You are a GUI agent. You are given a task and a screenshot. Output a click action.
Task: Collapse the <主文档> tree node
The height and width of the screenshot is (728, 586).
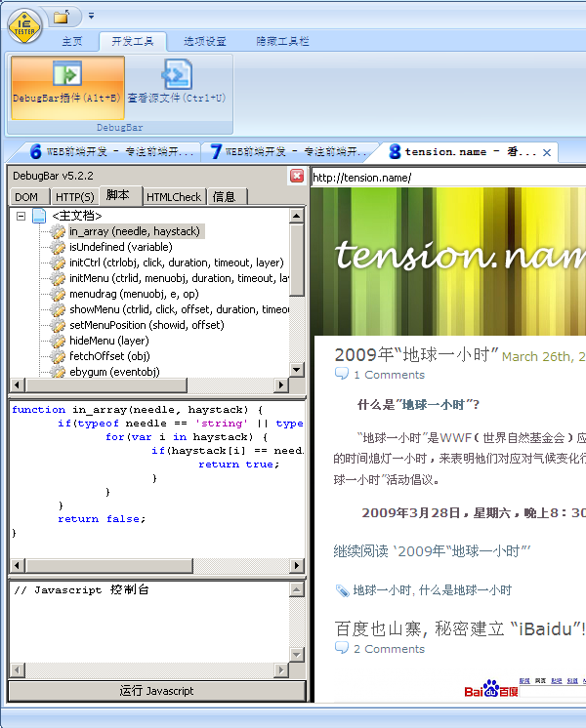click(x=21, y=216)
